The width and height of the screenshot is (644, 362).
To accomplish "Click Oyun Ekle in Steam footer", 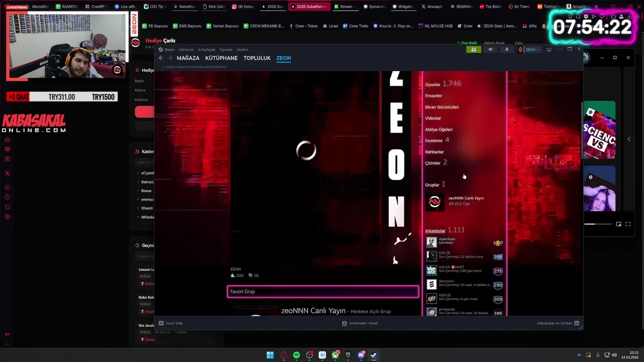I will pos(171,323).
